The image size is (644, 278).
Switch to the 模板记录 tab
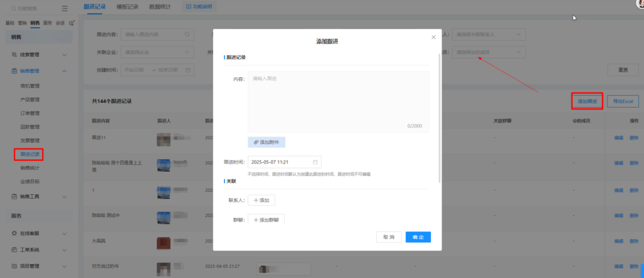coord(128,7)
